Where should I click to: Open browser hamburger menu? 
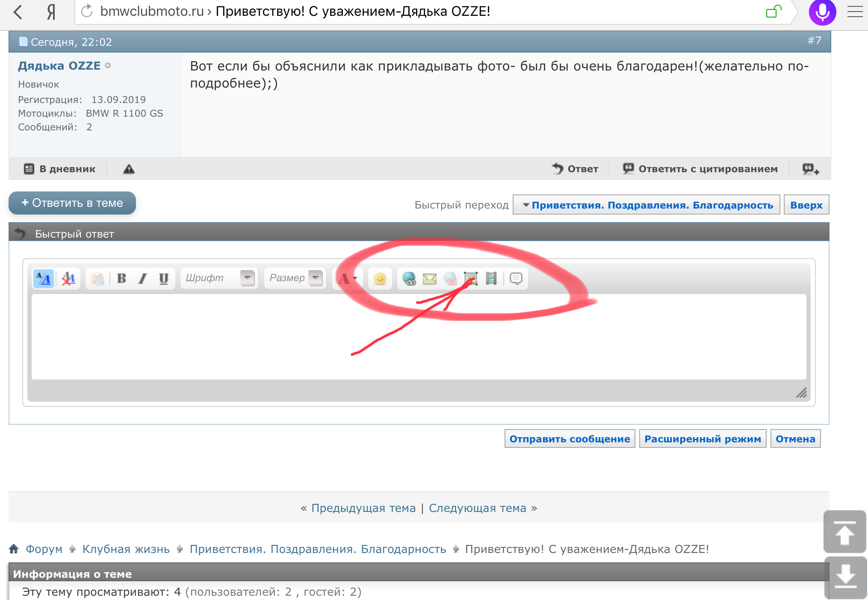(855, 12)
